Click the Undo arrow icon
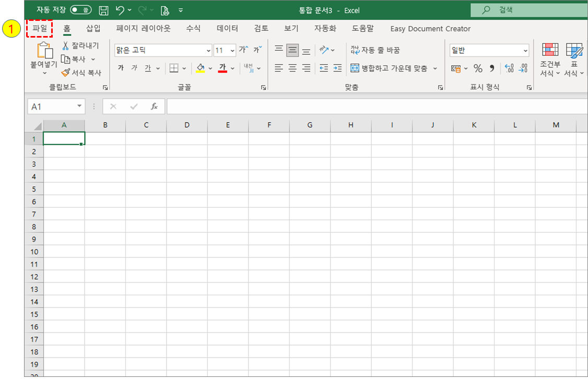588x379 pixels. tap(120, 10)
